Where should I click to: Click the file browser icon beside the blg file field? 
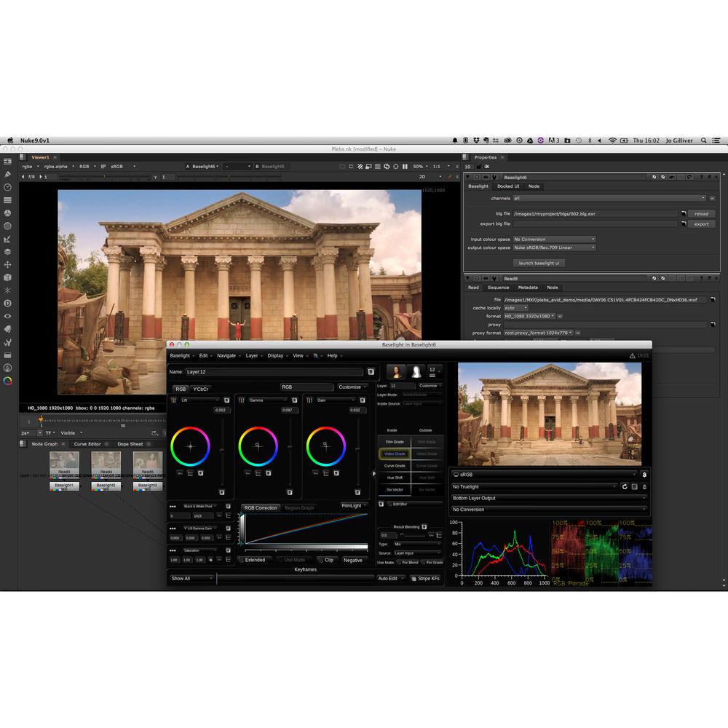click(x=684, y=213)
